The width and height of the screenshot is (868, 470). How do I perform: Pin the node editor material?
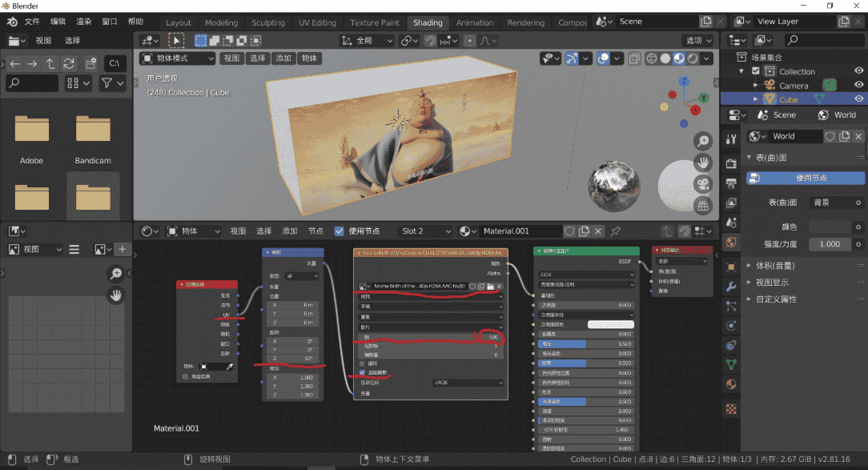tap(616, 231)
